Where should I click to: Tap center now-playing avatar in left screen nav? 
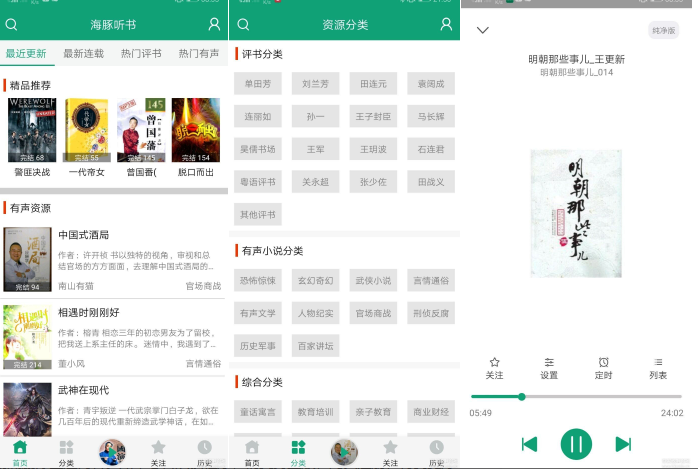[112, 453]
